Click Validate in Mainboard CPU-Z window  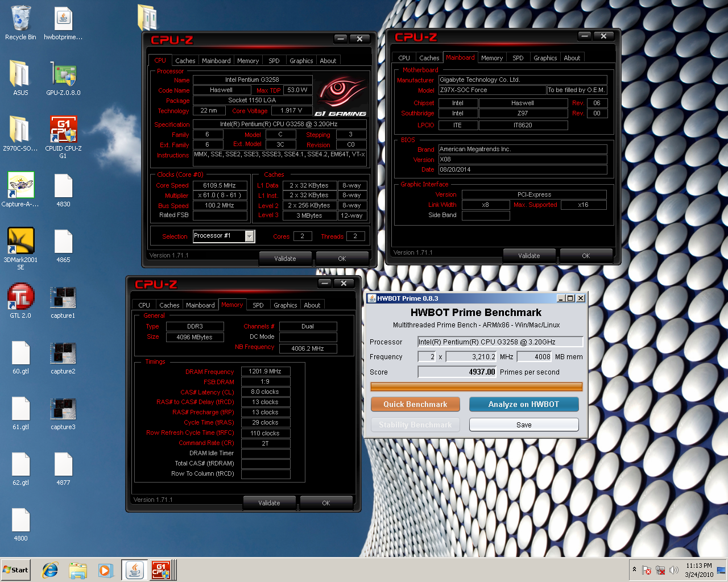coord(529,256)
